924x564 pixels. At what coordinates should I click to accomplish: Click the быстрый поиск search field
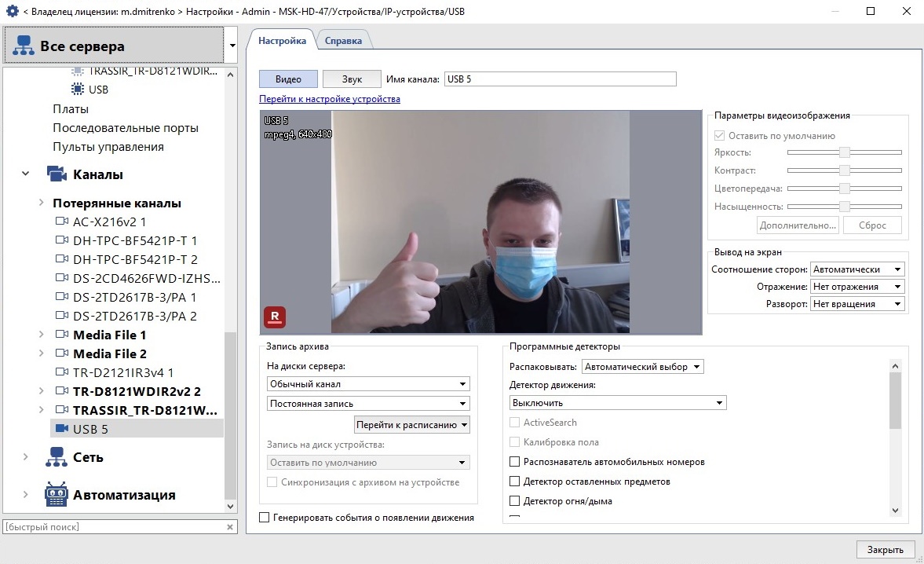point(115,527)
